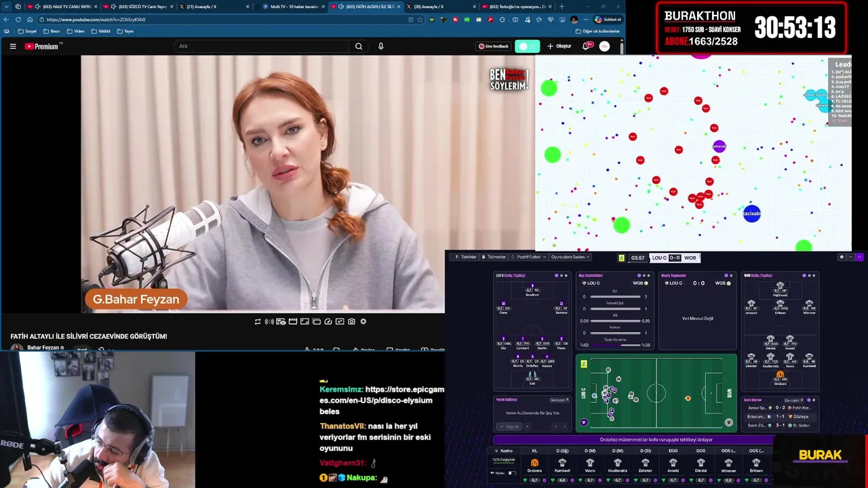Click the browser home icon
The width and height of the screenshot is (868, 488).
pyautogui.click(x=30, y=19)
